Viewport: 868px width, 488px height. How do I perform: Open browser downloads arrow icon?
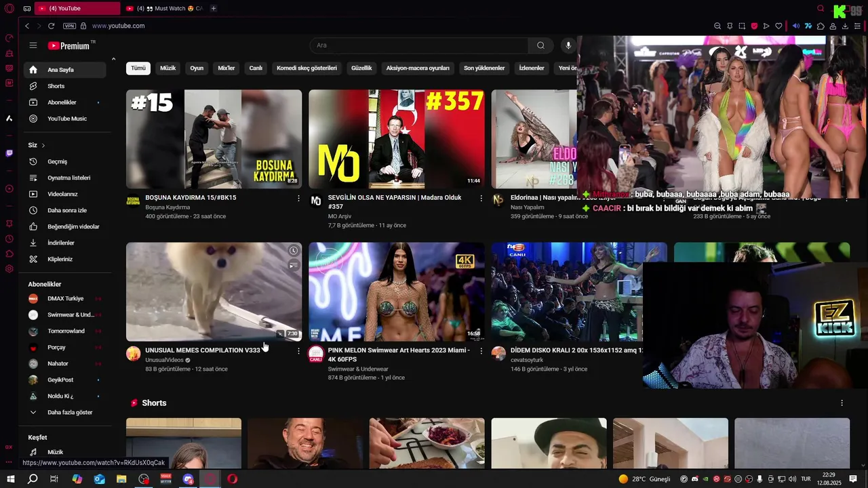coord(845,26)
